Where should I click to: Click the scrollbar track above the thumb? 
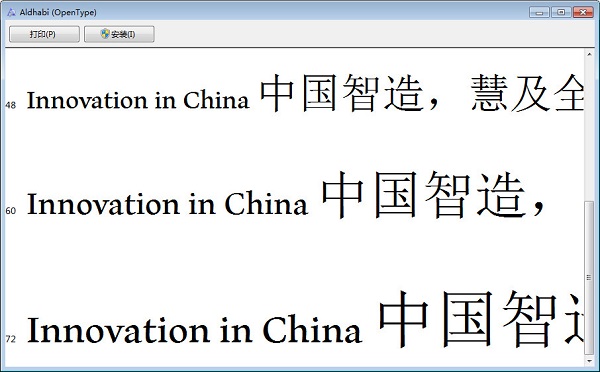589,130
